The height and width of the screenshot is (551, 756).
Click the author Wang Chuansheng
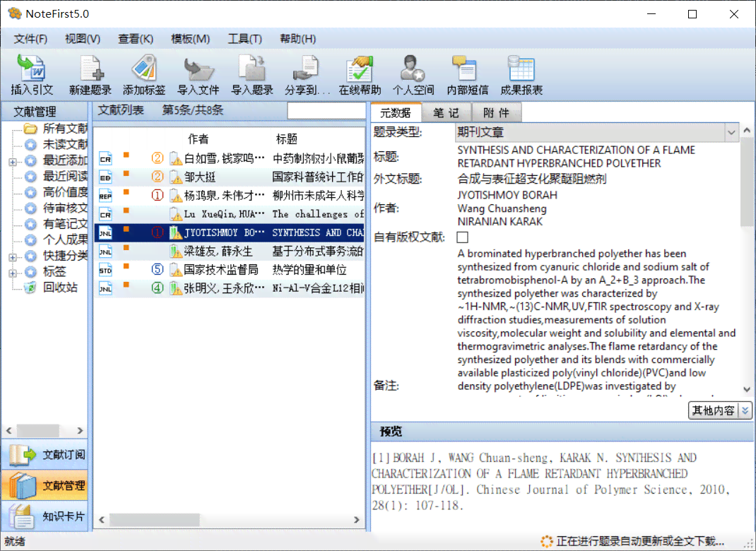click(x=502, y=208)
